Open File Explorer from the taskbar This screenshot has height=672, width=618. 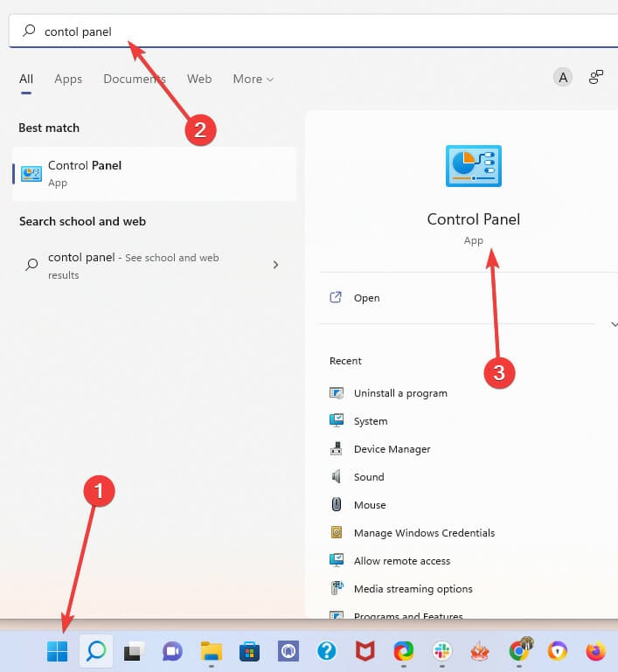pyautogui.click(x=211, y=652)
